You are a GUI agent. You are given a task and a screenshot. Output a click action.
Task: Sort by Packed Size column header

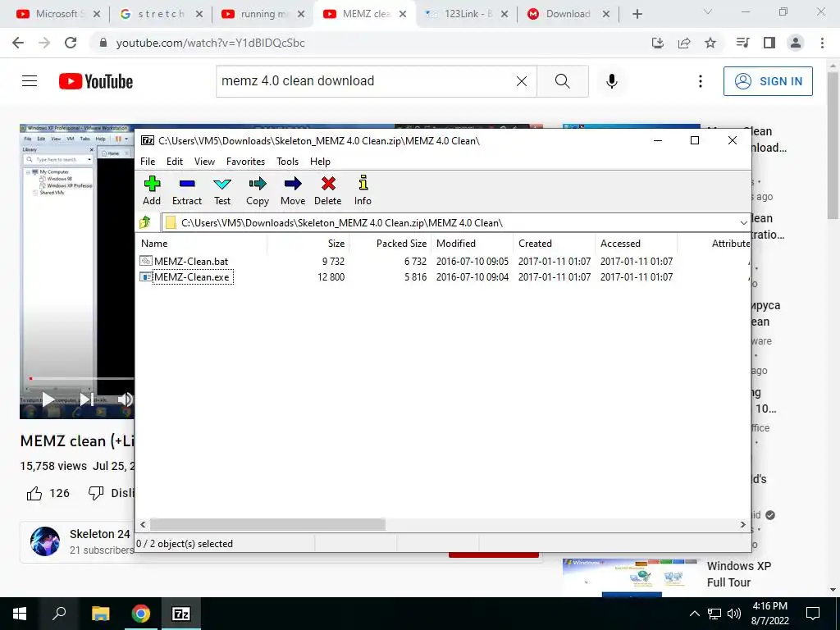click(390, 243)
